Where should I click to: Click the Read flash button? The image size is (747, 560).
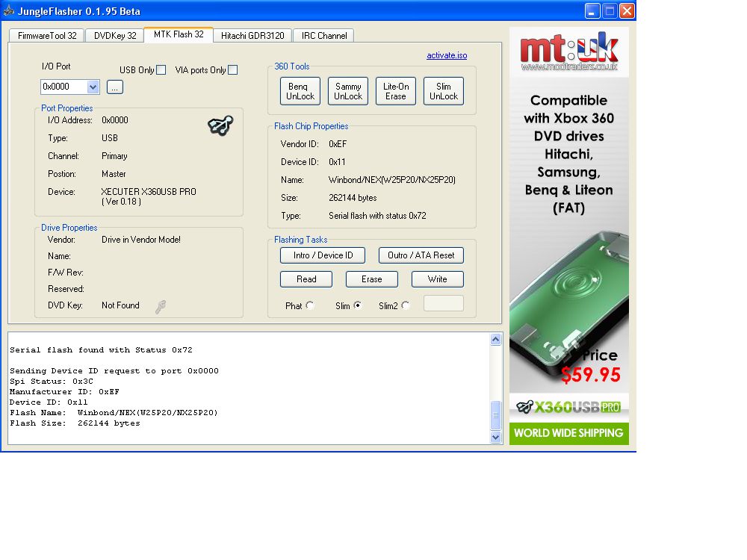[306, 279]
